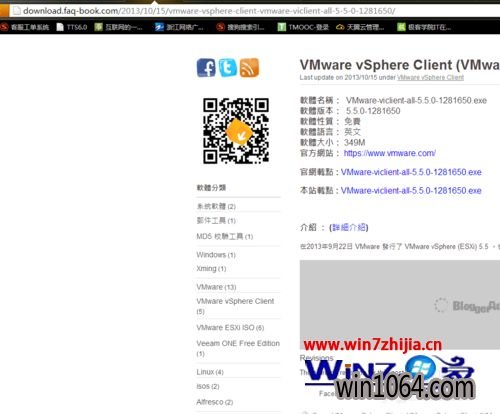Click the Twitter icon
500x414 pixels.
pos(228,68)
